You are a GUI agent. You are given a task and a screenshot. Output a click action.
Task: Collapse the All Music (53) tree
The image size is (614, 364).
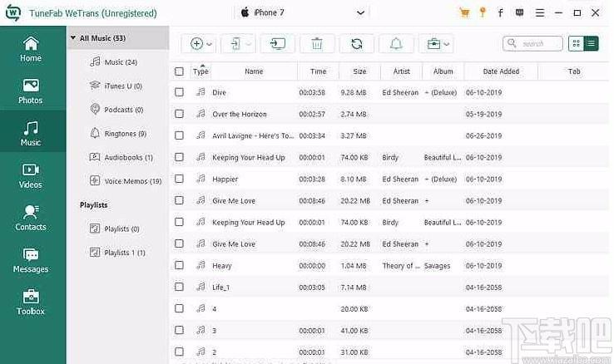pos(73,38)
